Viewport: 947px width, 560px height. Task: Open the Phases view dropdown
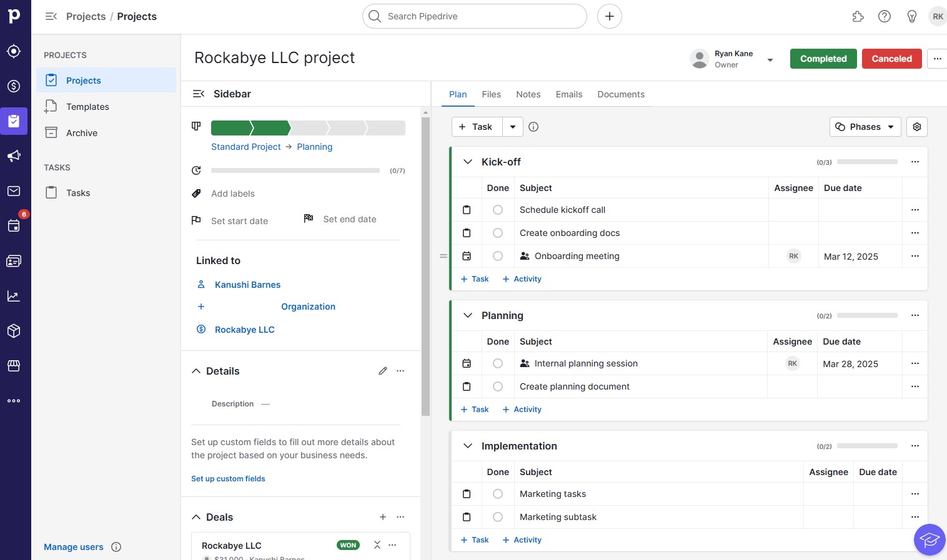coord(865,127)
